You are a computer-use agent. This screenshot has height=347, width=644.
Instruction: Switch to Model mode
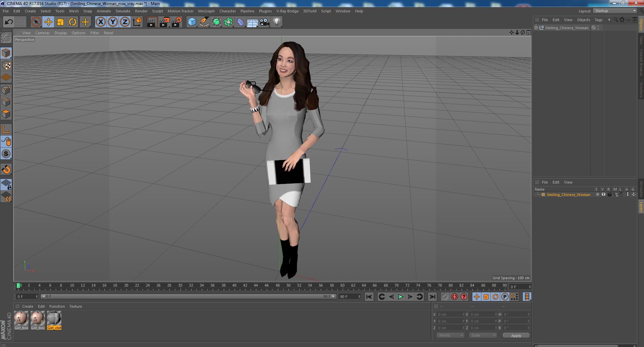click(6, 53)
